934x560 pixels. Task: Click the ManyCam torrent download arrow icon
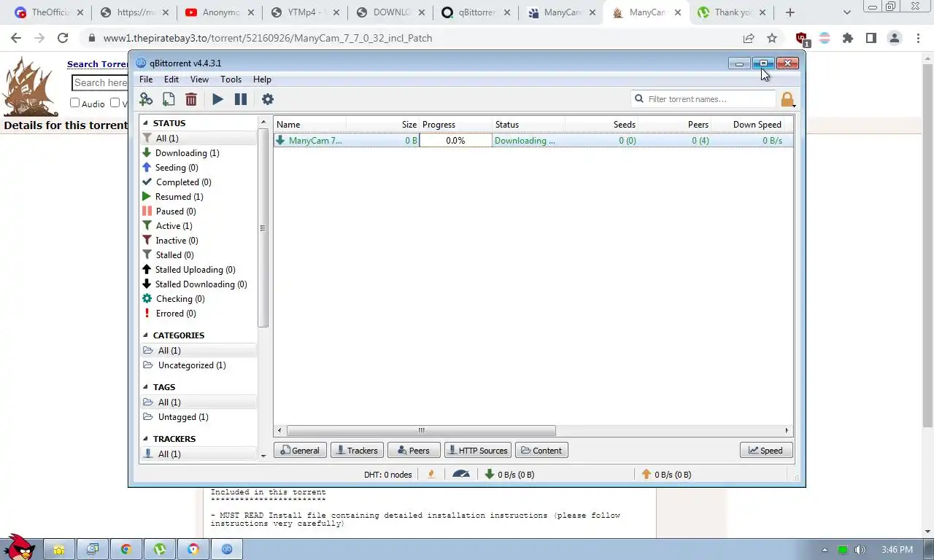pyautogui.click(x=281, y=140)
